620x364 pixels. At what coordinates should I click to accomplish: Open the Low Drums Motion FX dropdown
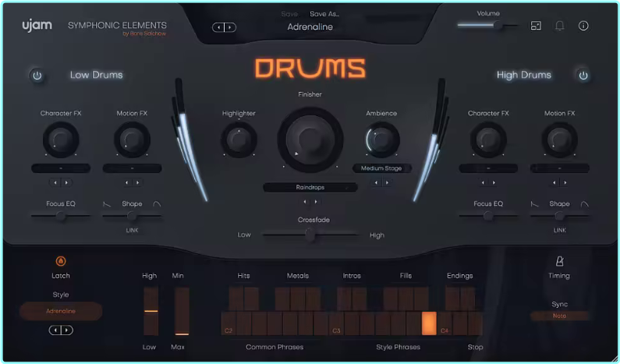(132, 168)
